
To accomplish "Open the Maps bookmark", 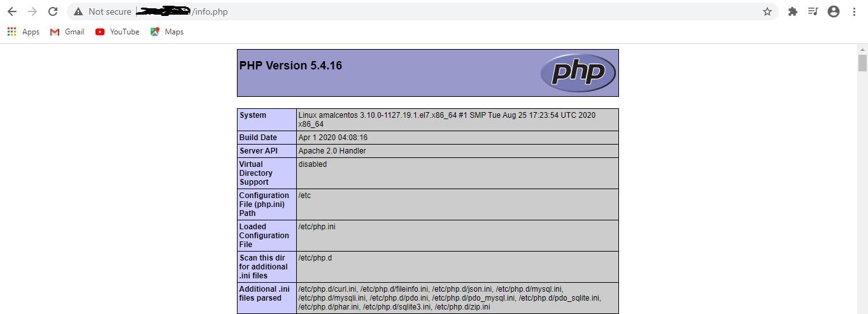I will (167, 32).
